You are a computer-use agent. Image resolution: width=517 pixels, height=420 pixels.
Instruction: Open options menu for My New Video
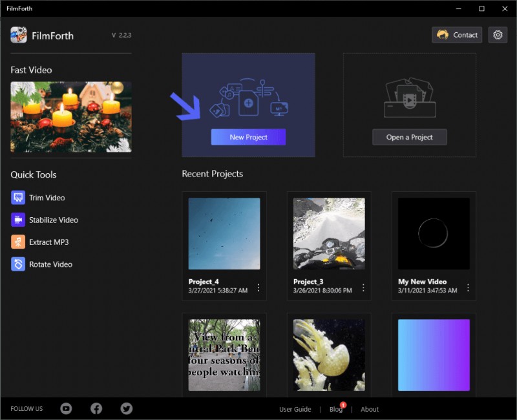(x=469, y=288)
